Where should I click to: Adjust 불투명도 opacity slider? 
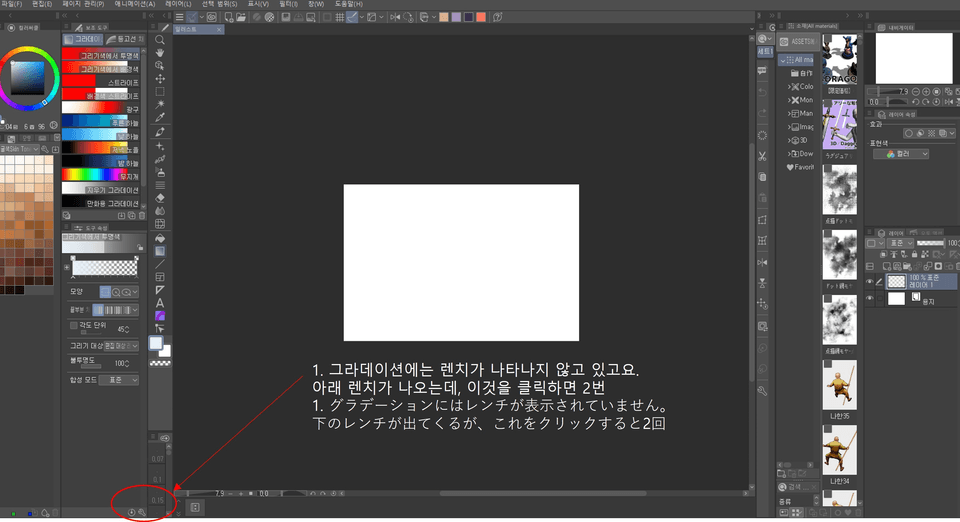91,367
